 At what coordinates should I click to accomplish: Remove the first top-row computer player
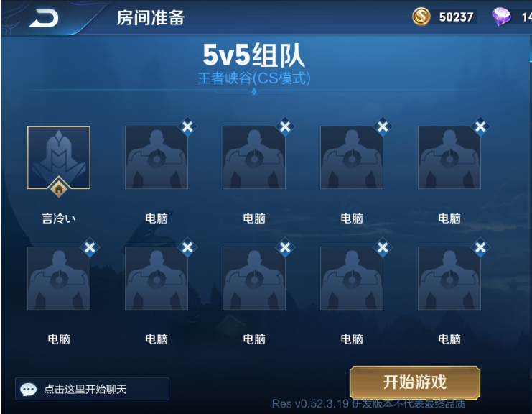pos(187,126)
